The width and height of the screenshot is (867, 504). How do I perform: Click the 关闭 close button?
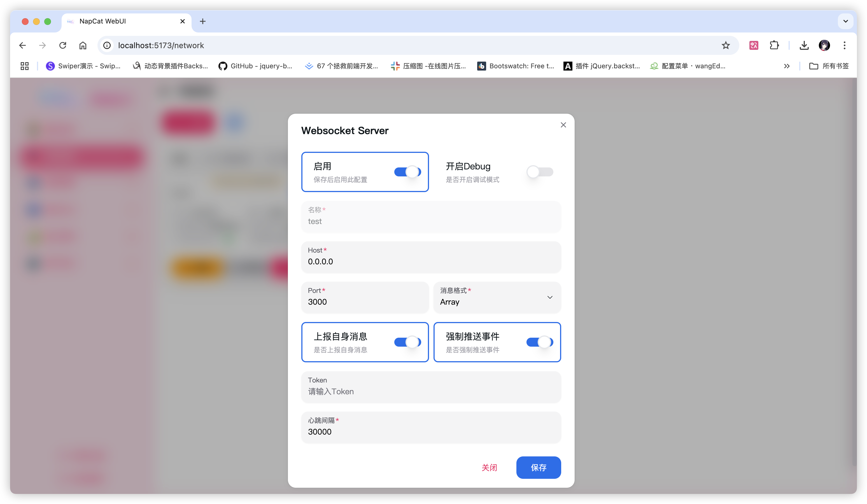(489, 467)
